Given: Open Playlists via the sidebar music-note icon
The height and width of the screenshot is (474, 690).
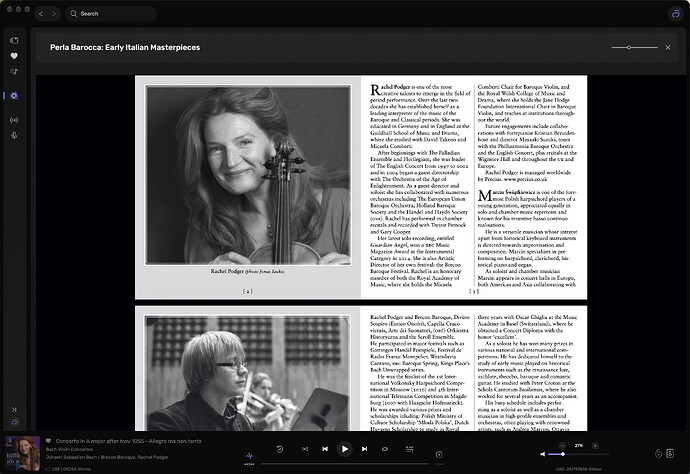Looking at the screenshot, I should (x=14, y=71).
